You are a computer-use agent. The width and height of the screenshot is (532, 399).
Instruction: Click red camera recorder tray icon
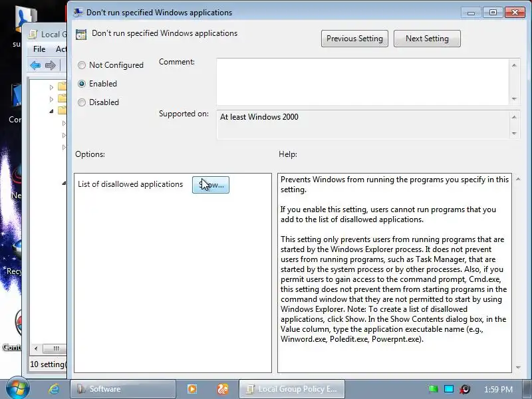pyautogui.click(x=465, y=389)
